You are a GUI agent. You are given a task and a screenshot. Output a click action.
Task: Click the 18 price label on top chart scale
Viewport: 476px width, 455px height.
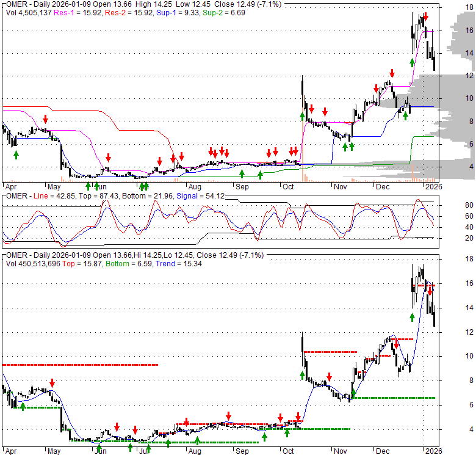[469, 7]
